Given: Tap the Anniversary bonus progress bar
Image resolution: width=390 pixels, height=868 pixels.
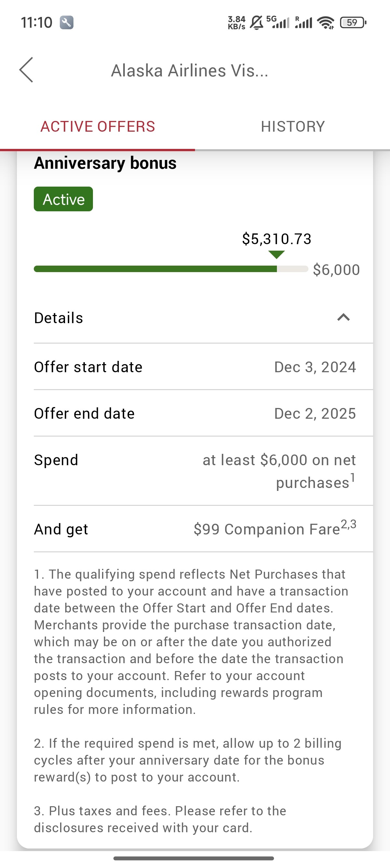Looking at the screenshot, I should pos(171,269).
